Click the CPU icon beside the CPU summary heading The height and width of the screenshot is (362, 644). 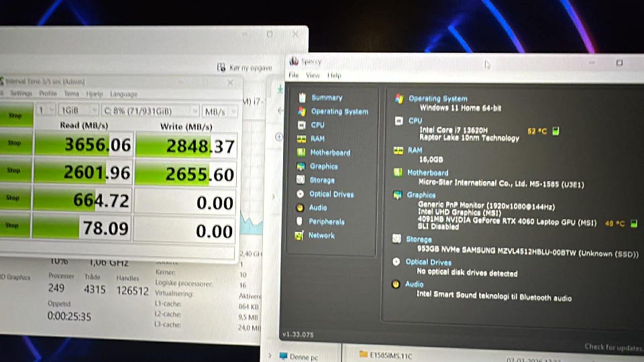[x=398, y=121]
